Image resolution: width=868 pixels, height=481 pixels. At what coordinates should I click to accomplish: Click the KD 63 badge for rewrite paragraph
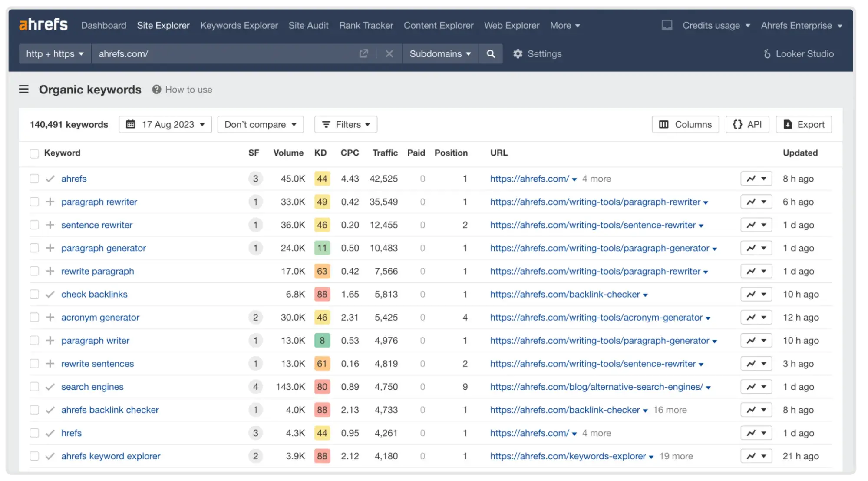(x=322, y=271)
